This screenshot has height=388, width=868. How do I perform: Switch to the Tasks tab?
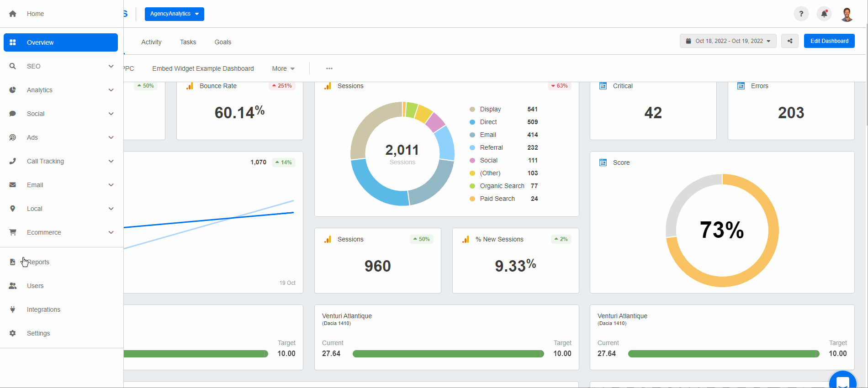tap(188, 42)
